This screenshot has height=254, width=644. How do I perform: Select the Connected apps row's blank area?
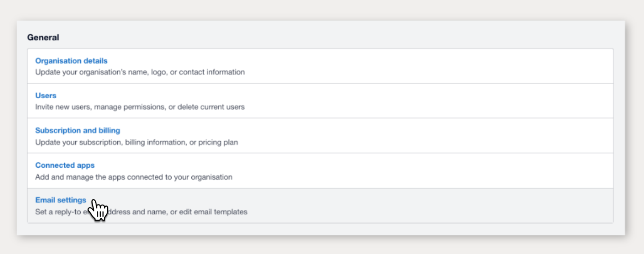click(x=425, y=171)
